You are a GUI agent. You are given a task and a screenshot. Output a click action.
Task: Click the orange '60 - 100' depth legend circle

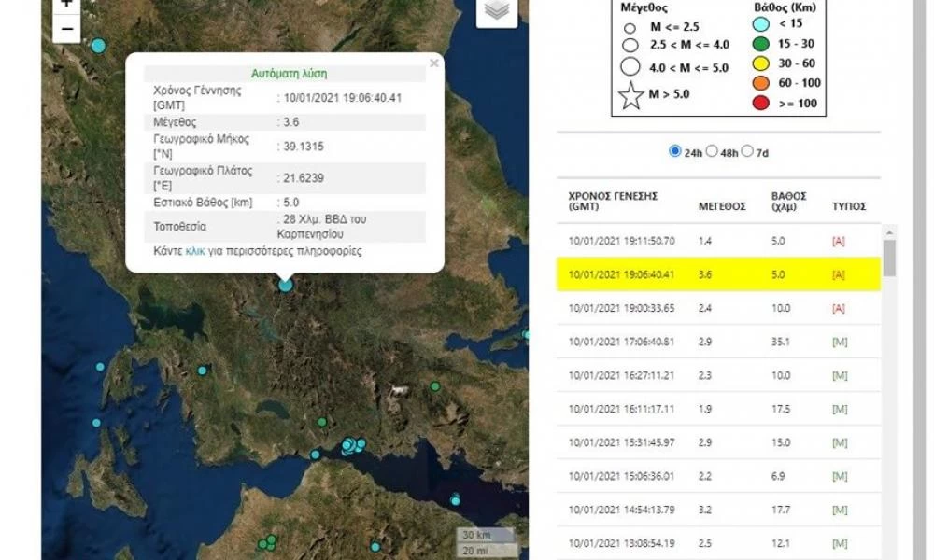point(760,84)
